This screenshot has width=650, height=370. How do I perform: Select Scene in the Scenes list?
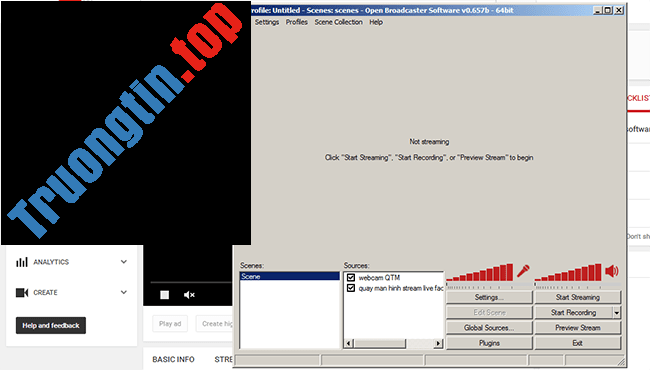click(x=289, y=276)
